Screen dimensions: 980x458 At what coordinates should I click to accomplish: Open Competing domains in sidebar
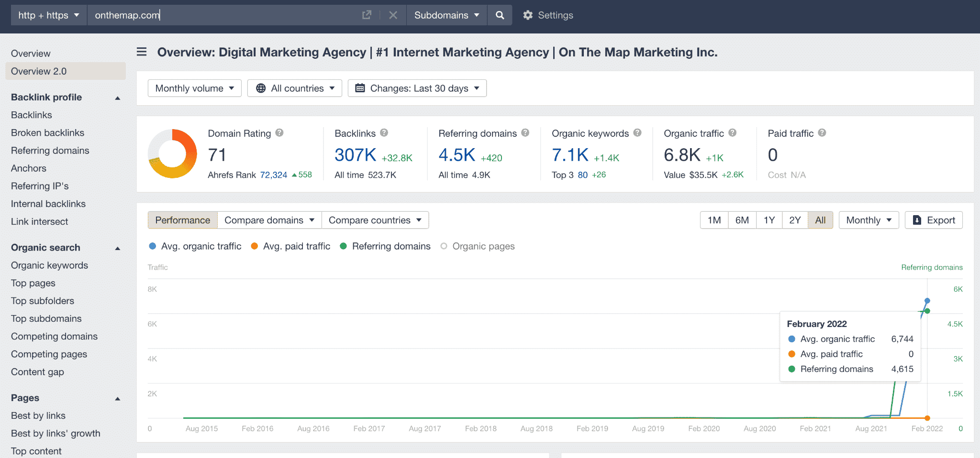55,336
